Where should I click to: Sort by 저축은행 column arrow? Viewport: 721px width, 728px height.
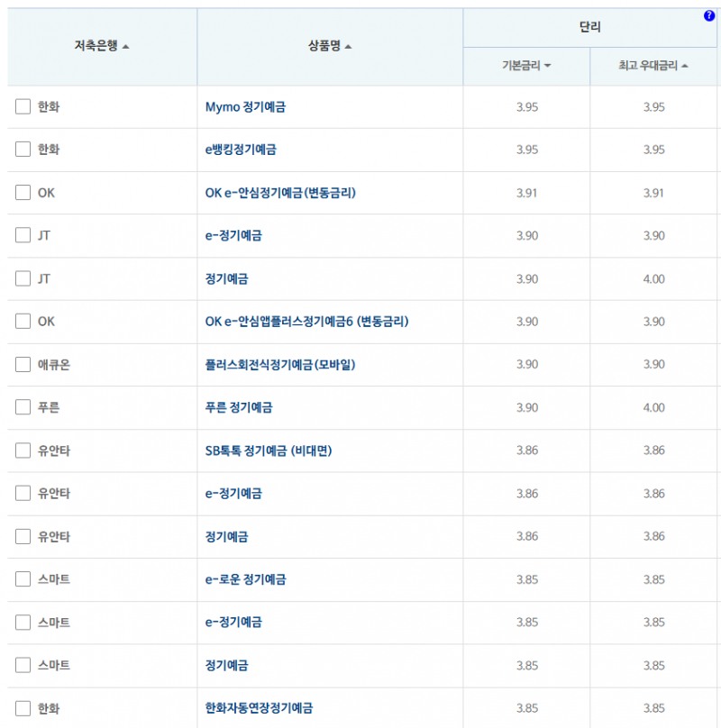pos(125,47)
